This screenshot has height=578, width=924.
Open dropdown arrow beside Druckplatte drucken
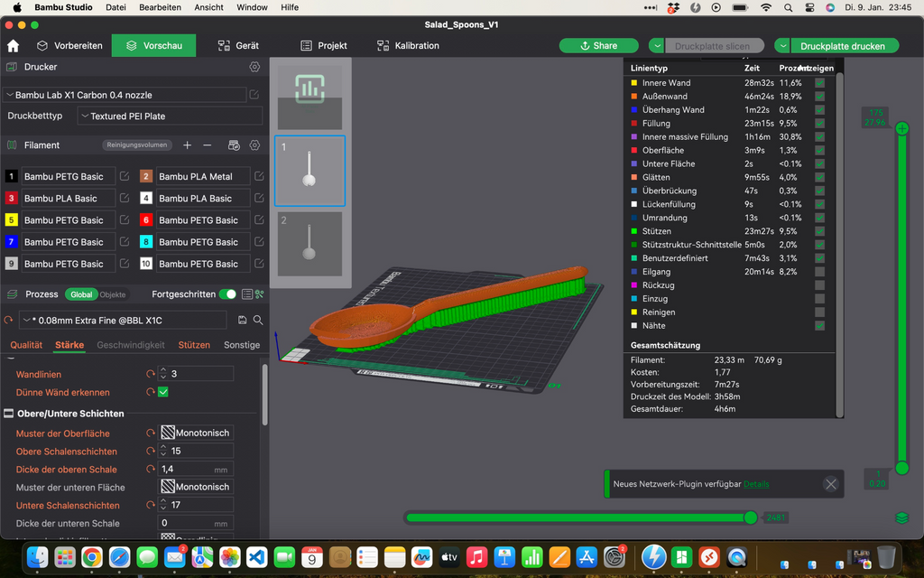[782, 45]
